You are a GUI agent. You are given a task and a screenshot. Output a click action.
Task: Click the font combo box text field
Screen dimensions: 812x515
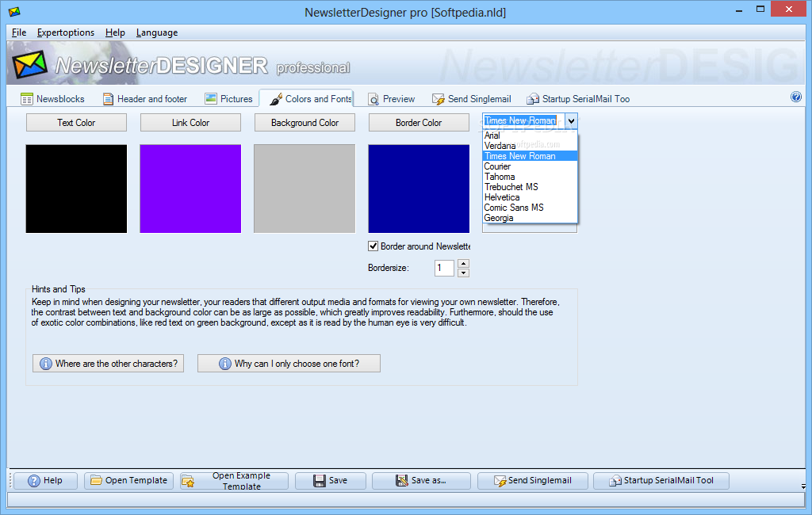(523, 121)
